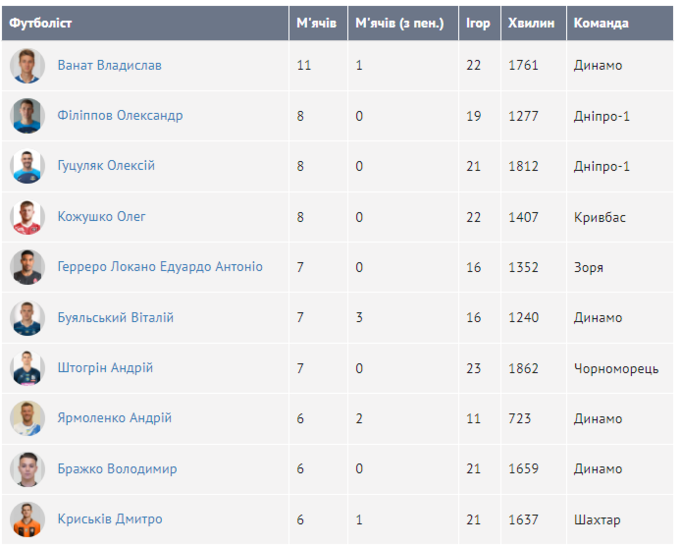Click the Хвилин column header

click(531, 23)
